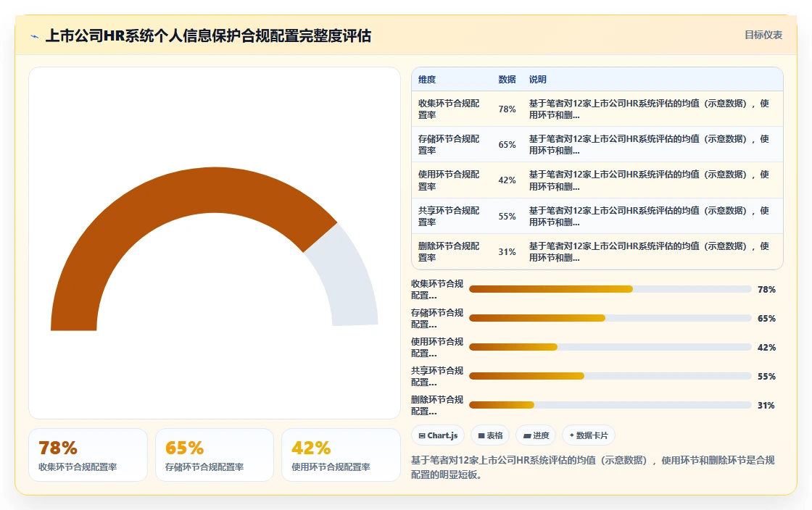Click the 数据 column header

(507, 80)
